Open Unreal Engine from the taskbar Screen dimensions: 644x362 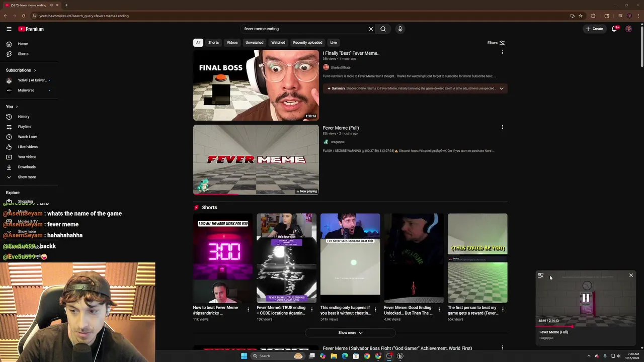(x=400, y=356)
